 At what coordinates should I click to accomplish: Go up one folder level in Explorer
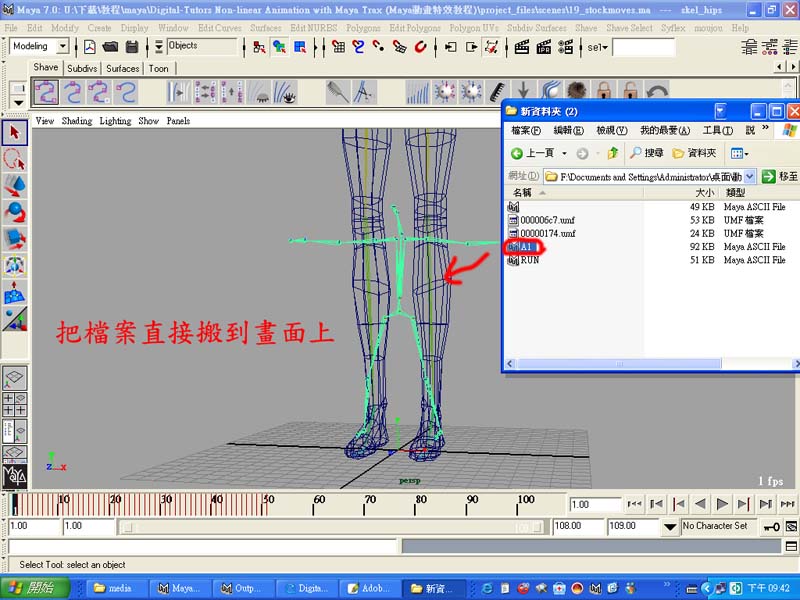(x=613, y=153)
